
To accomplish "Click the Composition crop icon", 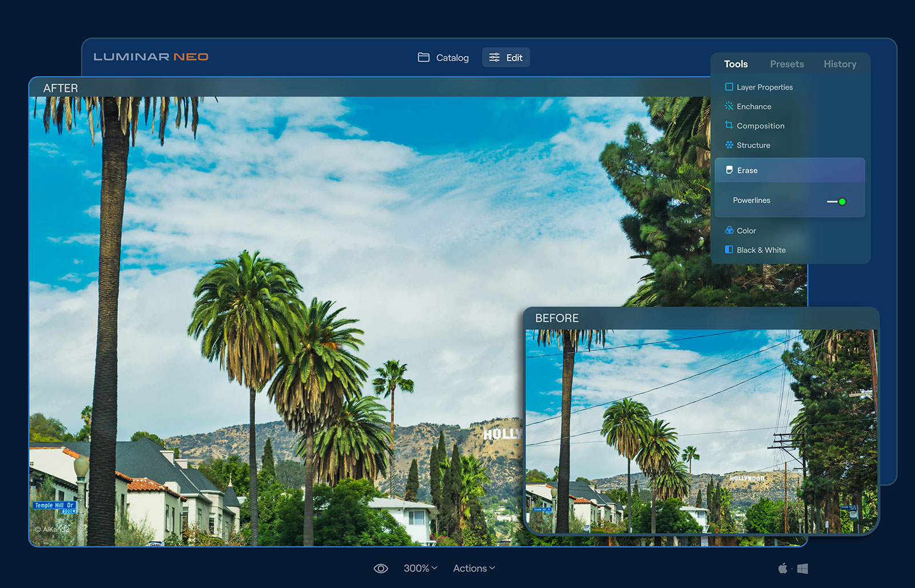I will (729, 125).
